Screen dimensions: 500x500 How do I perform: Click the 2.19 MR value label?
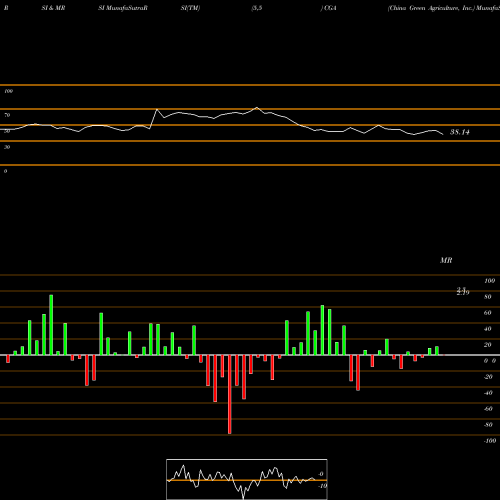click(463, 292)
